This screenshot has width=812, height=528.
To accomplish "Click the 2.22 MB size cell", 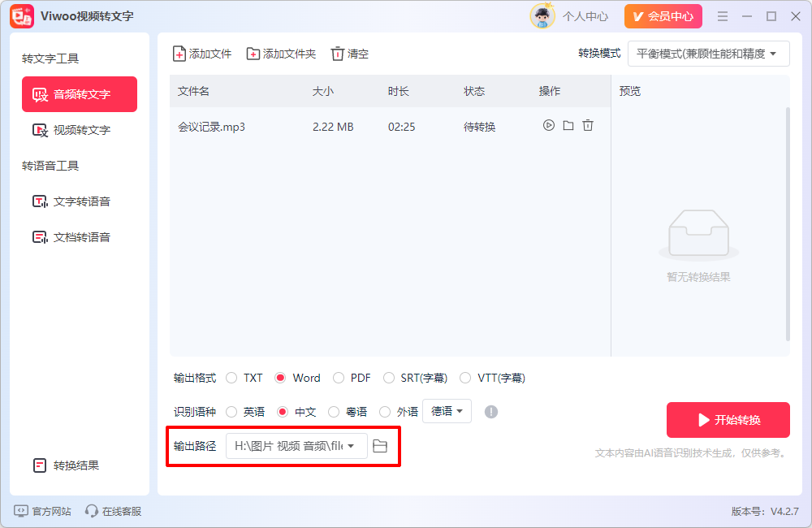I will 333,127.
